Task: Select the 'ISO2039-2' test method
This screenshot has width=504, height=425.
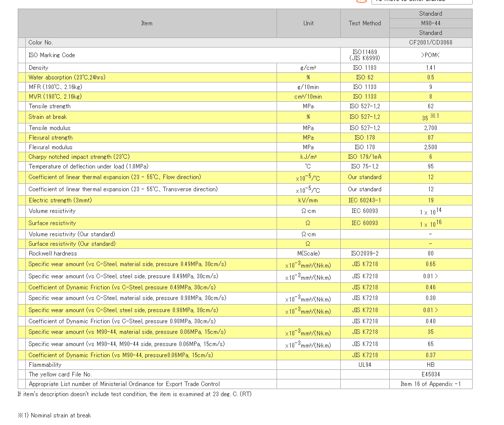Action: (365, 253)
